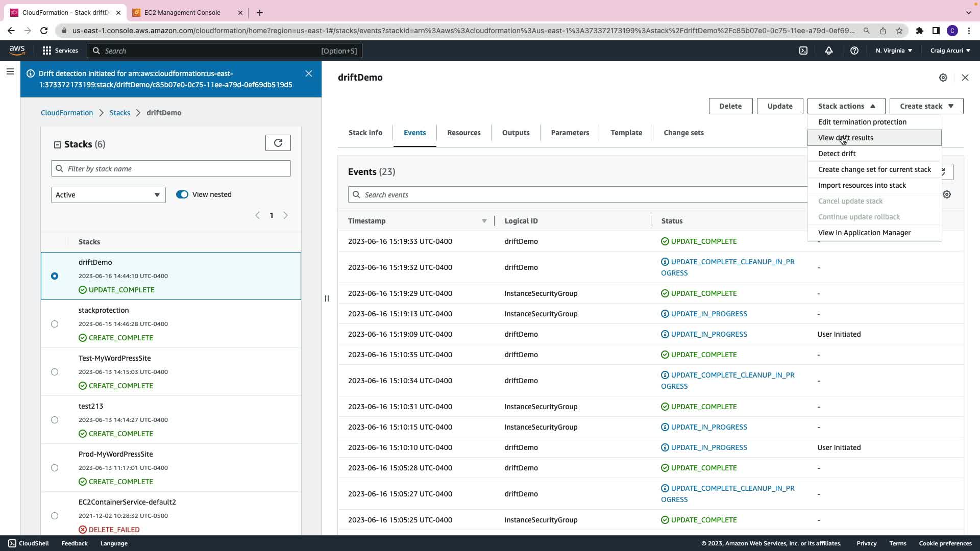Image resolution: width=980 pixels, height=551 pixels.
Task: Click the AWS logo home icon
Action: 17,50
